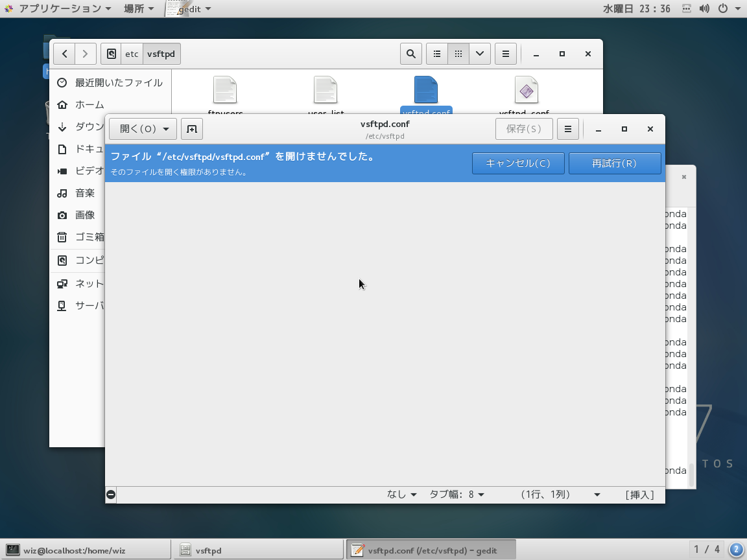Click the キャンセル(C) button in error bar

pos(518,163)
